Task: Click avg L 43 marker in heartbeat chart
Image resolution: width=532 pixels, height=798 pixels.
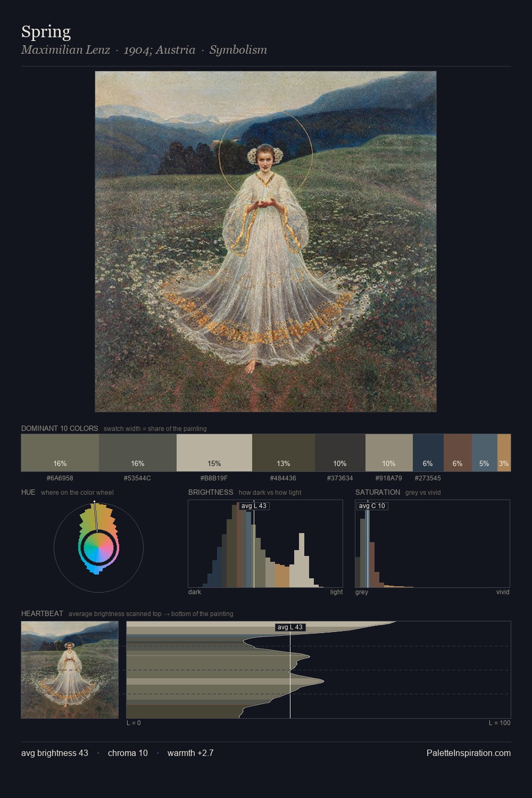Action: tap(290, 627)
